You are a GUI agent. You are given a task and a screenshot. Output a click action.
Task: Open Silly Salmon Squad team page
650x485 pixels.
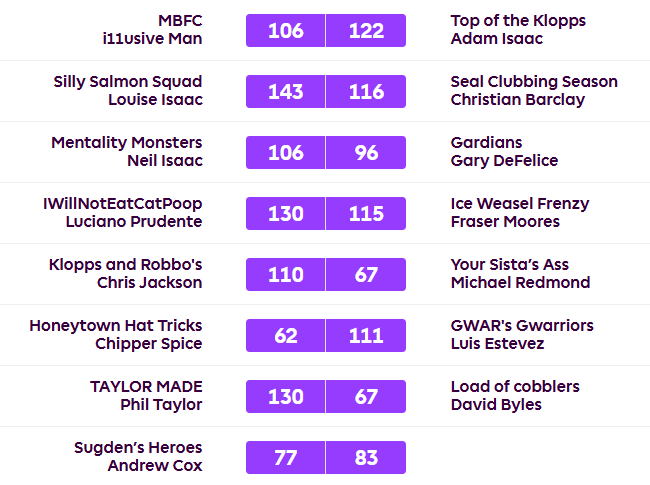click(128, 82)
